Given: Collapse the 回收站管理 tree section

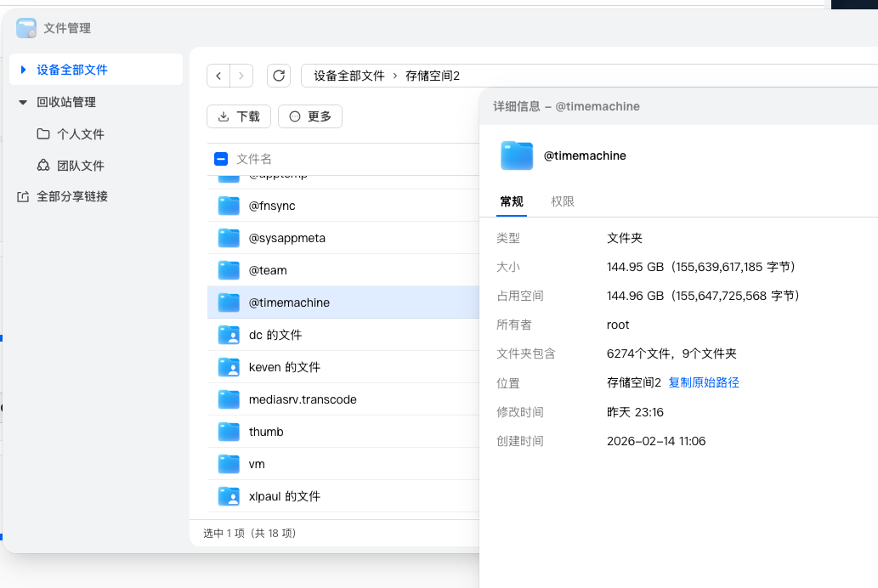Looking at the screenshot, I should click(x=24, y=104).
